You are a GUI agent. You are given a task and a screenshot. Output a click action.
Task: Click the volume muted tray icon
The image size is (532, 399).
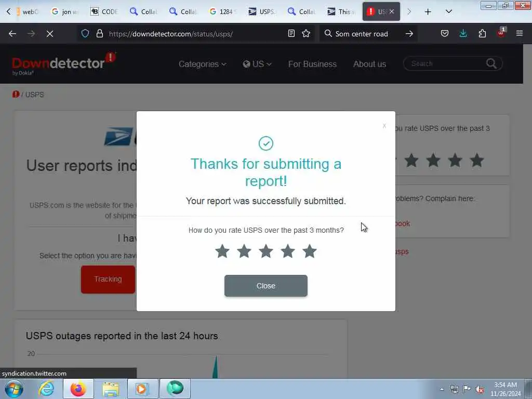point(480,390)
